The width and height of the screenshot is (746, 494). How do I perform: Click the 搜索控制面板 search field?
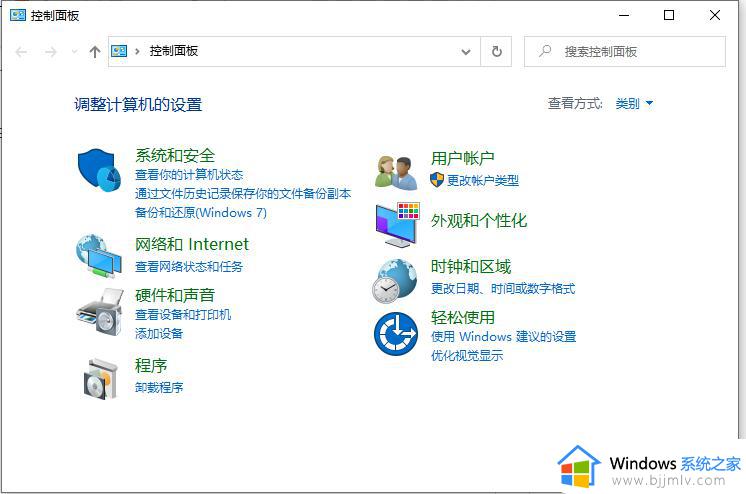[625, 51]
